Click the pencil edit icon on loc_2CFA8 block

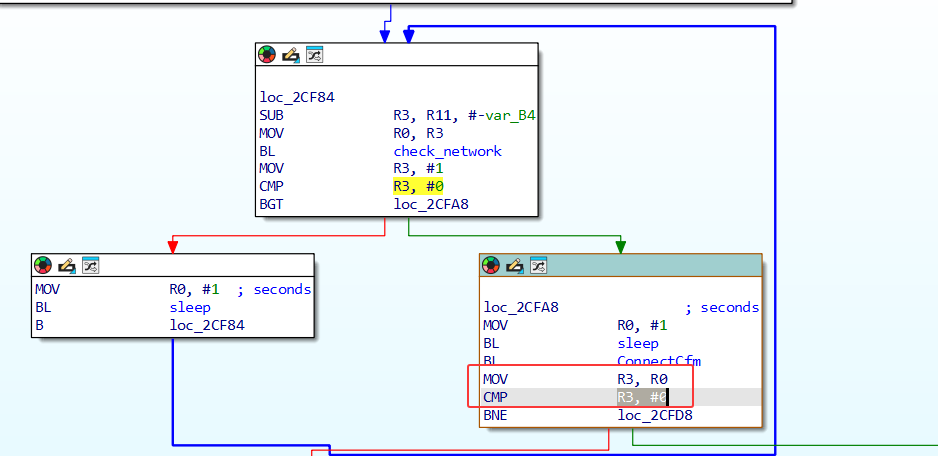[514, 265]
